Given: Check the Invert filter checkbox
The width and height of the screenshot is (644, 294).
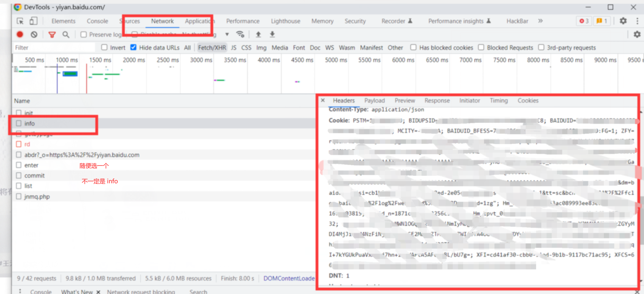Looking at the screenshot, I should tap(104, 47).
